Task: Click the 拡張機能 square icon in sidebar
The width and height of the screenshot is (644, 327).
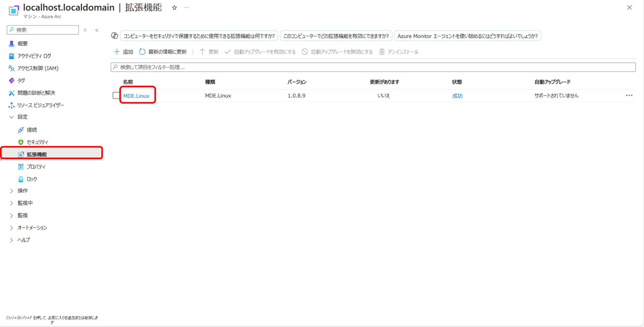Action: (21, 155)
